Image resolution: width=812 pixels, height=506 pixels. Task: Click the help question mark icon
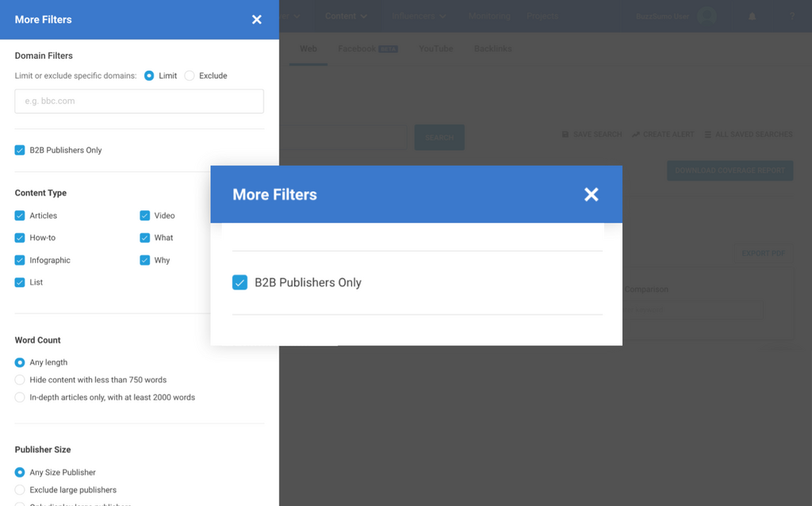[791, 17]
